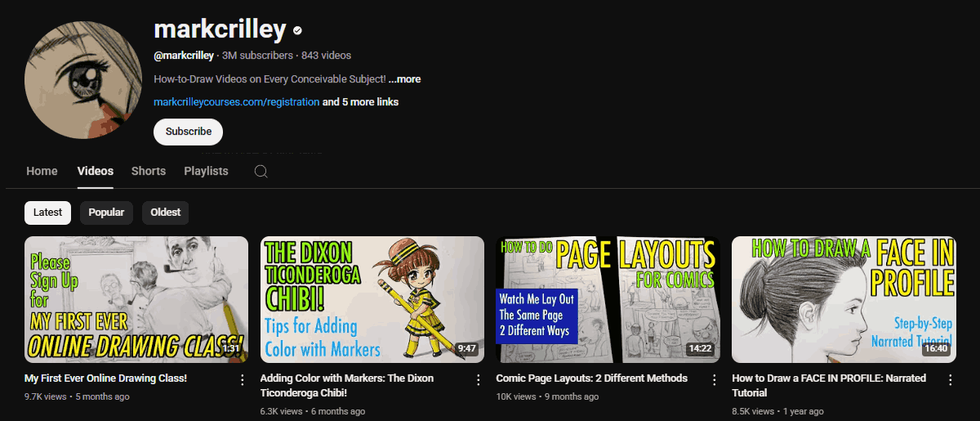Click the 14:22 duration badge
Viewport: 980px width, 421px height.
tap(700, 349)
